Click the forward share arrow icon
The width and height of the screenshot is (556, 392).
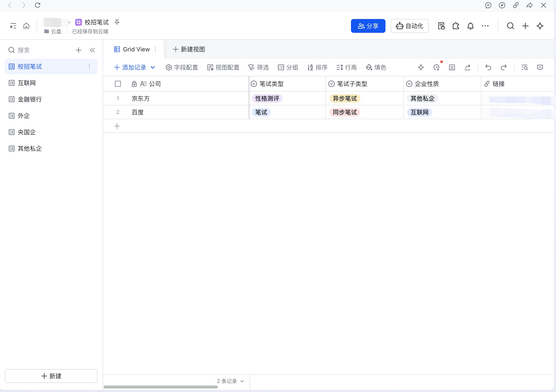click(530, 5)
